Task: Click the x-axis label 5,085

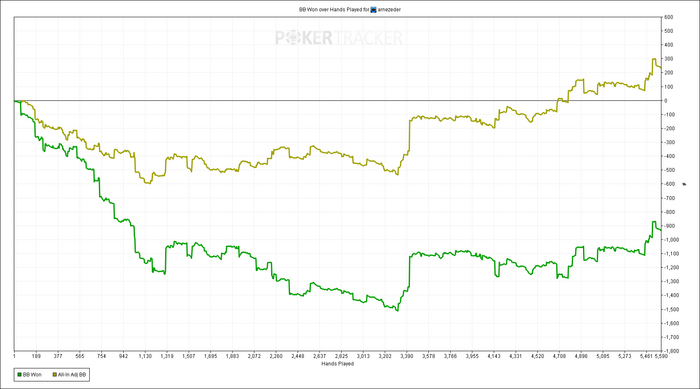Action: point(603,356)
